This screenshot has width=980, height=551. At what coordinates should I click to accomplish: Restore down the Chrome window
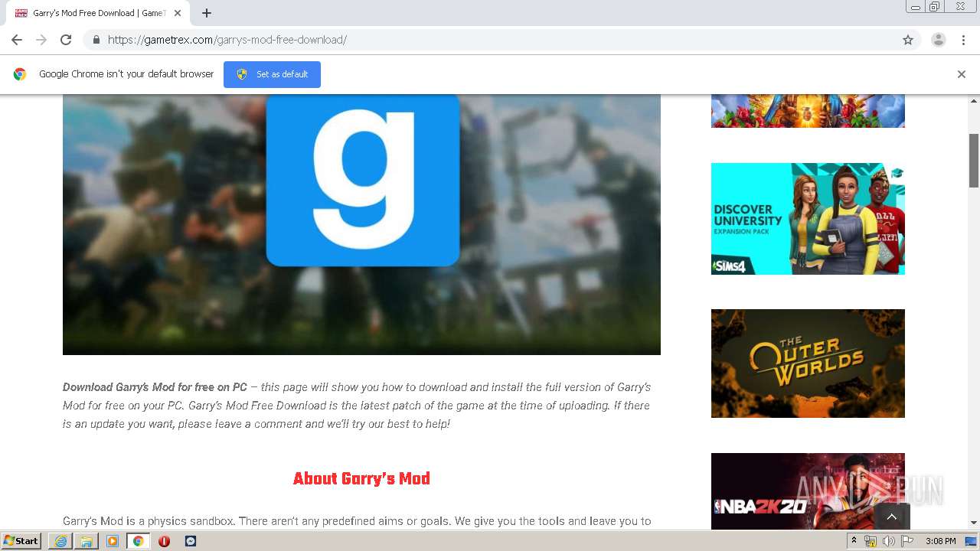pyautogui.click(x=935, y=7)
